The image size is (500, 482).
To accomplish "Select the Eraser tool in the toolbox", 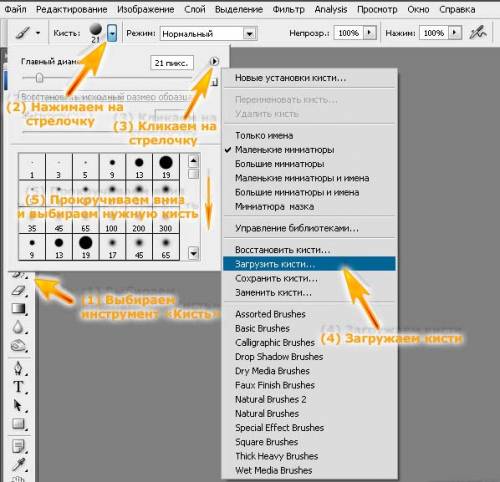I will tap(18, 290).
